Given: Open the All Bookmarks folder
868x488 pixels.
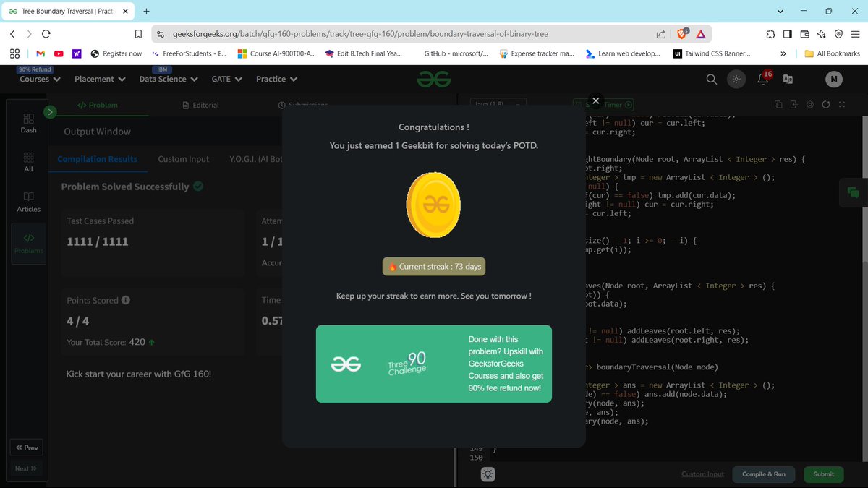Looking at the screenshot, I should (833, 53).
